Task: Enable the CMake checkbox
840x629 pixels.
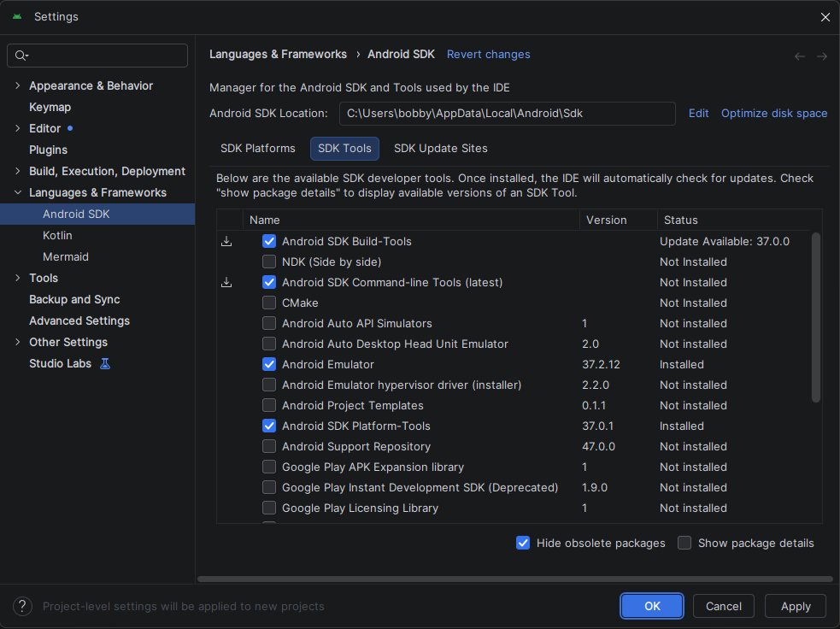Action: tap(269, 303)
